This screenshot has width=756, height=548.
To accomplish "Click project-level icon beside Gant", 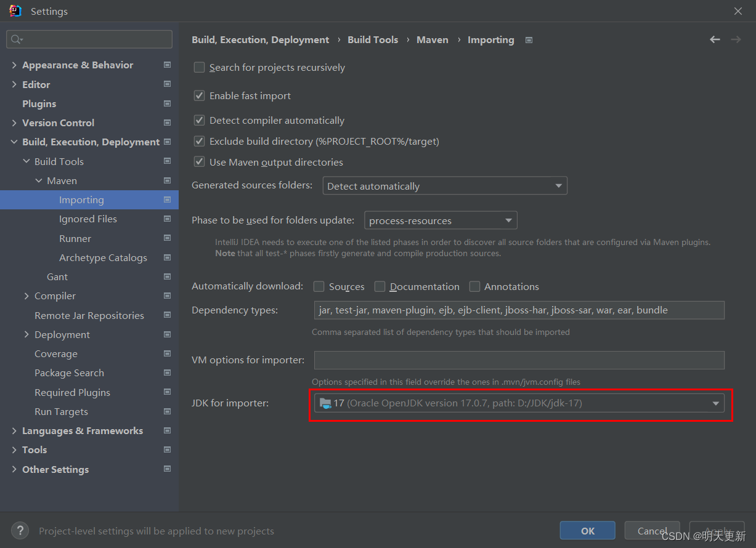I will (x=167, y=276).
